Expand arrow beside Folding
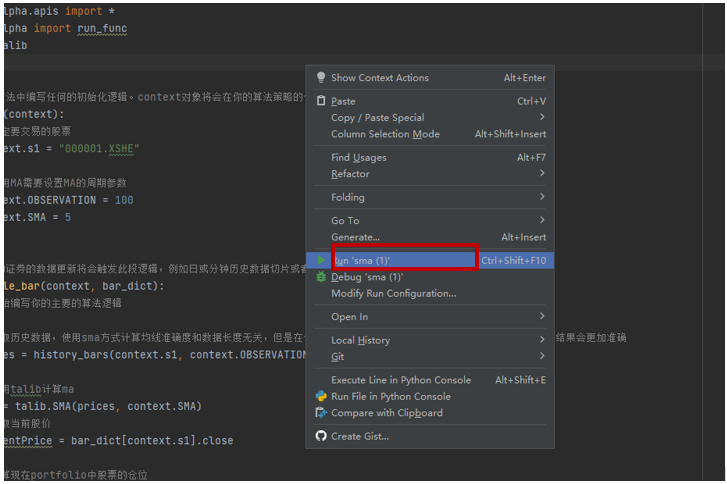The width and height of the screenshot is (727, 484). pyautogui.click(x=542, y=196)
